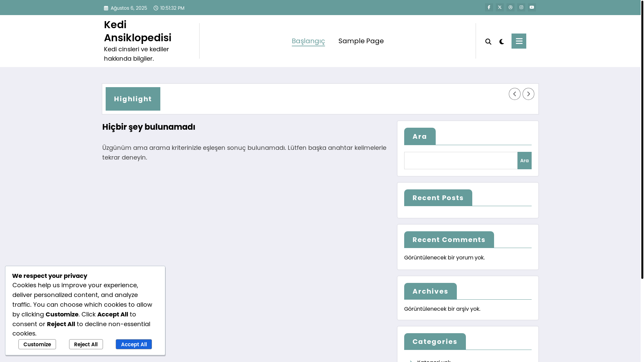
Task: Click the Recent Posts widget heading
Action: pyautogui.click(x=438, y=198)
